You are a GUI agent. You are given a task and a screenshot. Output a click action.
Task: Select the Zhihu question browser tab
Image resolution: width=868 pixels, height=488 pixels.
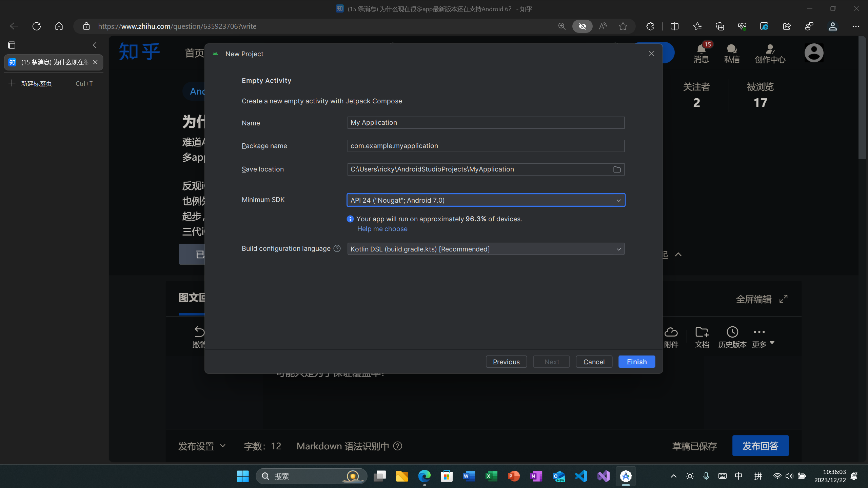pyautogui.click(x=51, y=62)
